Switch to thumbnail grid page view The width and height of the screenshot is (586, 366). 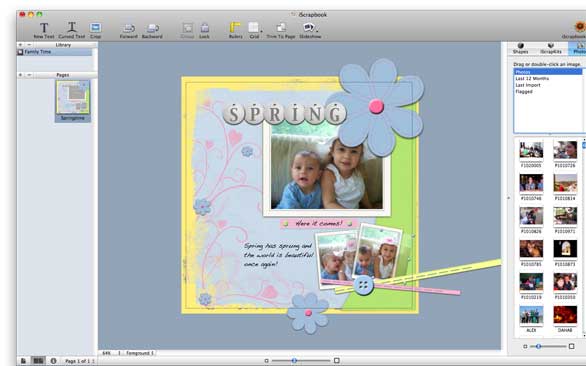tap(38, 361)
